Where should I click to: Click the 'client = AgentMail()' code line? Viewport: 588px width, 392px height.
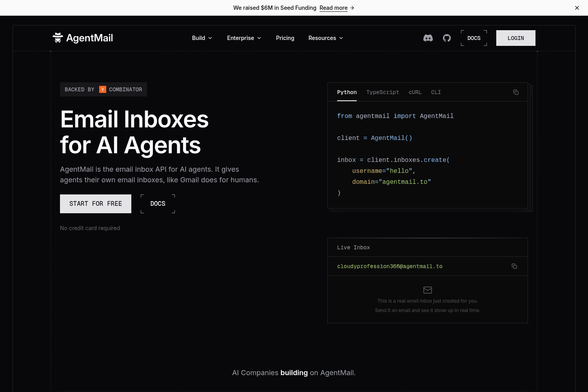tap(375, 138)
